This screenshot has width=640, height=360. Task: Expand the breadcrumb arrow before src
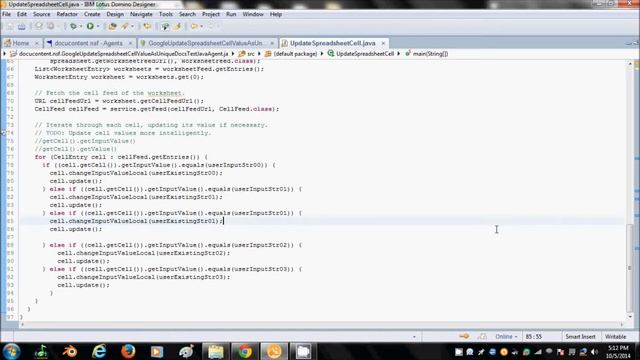(233, 54)
